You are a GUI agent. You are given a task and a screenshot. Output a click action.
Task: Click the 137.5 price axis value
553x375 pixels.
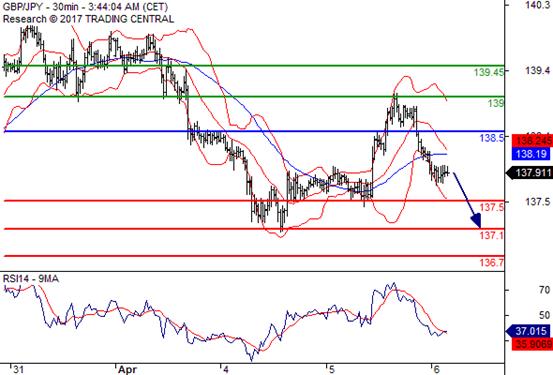click(537, 202)
